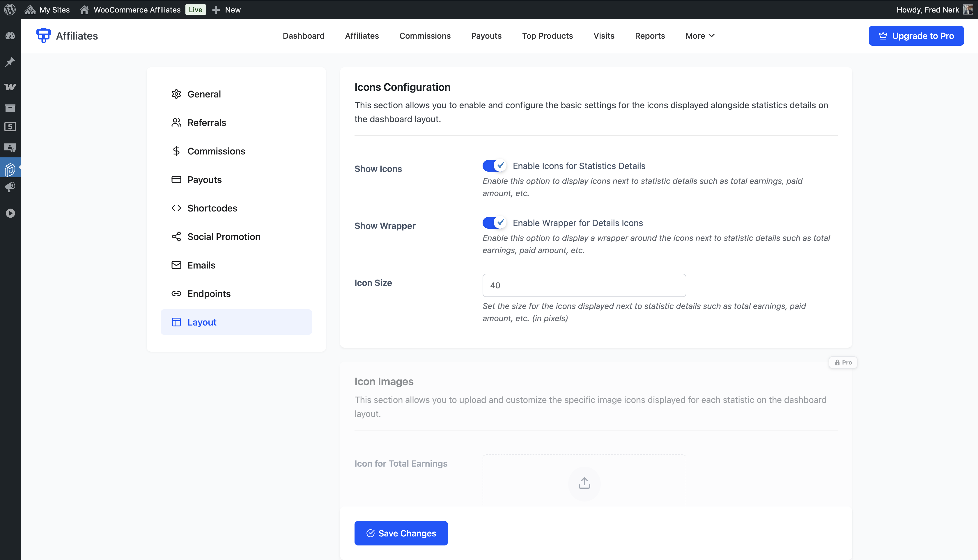Open the New item menu in admin bar
The image size is (978, 560).
pos(227,10)
